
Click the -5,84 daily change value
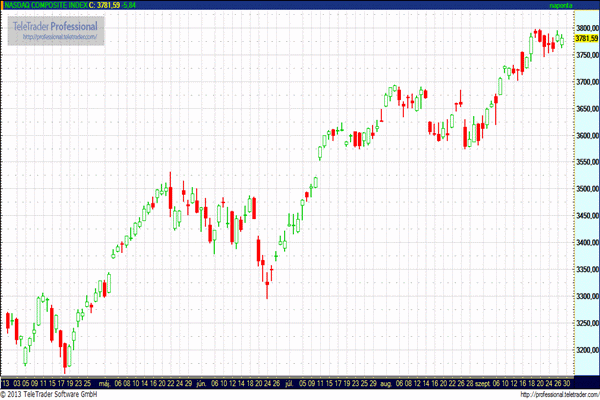pos(130,5)
